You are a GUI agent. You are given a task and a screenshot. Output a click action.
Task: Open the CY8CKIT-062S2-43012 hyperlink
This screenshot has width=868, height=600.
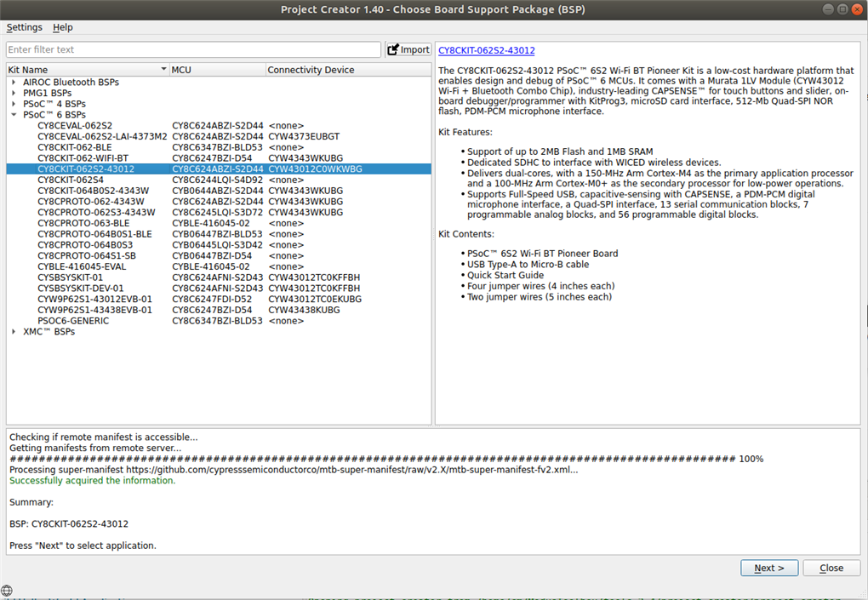pyautogui.click(x=487, y=50)
